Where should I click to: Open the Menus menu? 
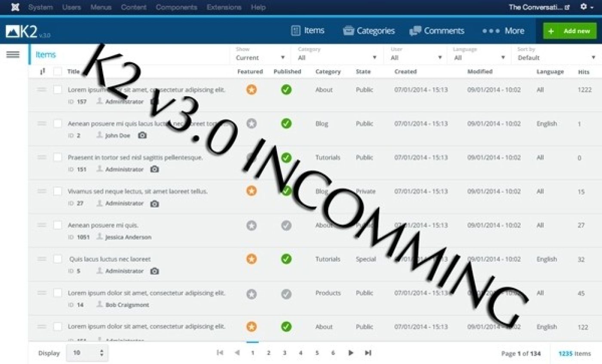tap(101, 7)
